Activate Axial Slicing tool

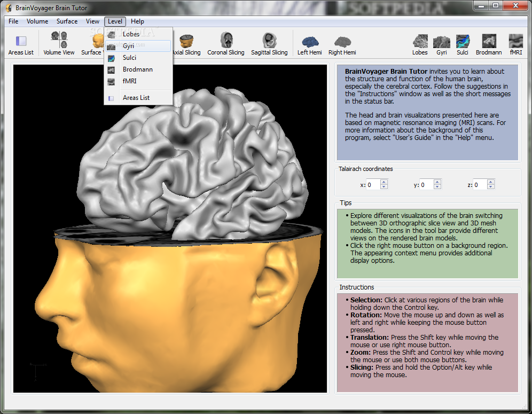(x=186, y=44)
